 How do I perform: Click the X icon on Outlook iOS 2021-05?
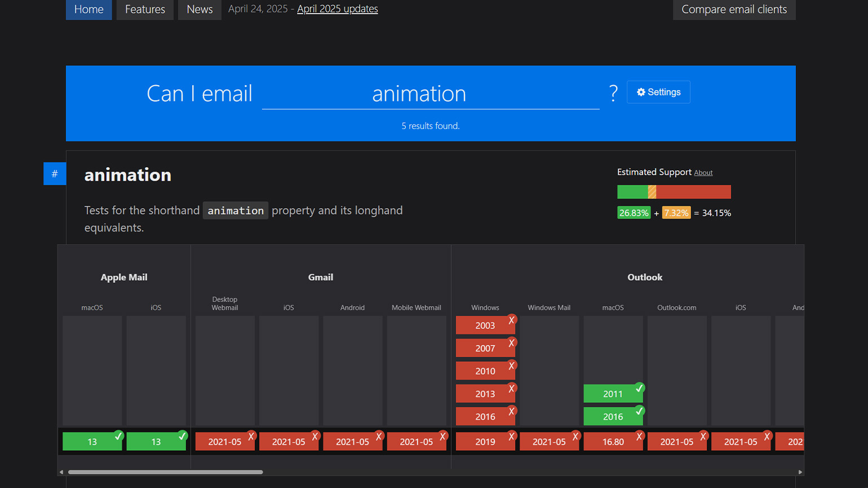[x=767, y=436]
